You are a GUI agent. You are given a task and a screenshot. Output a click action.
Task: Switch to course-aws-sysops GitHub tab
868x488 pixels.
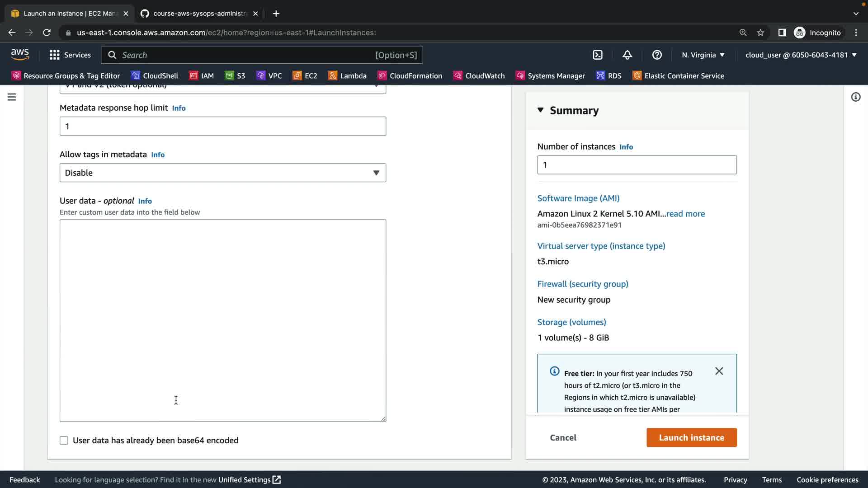click(199, 14)
